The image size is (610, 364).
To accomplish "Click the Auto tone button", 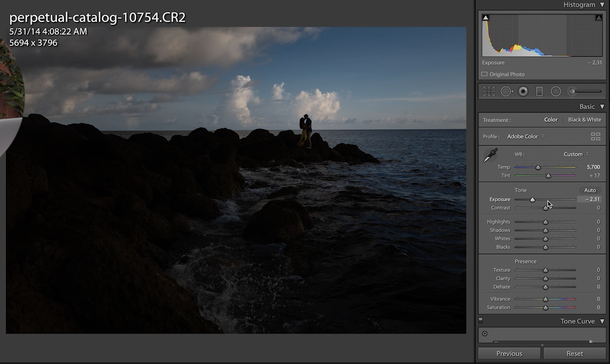I will [590, 190].
